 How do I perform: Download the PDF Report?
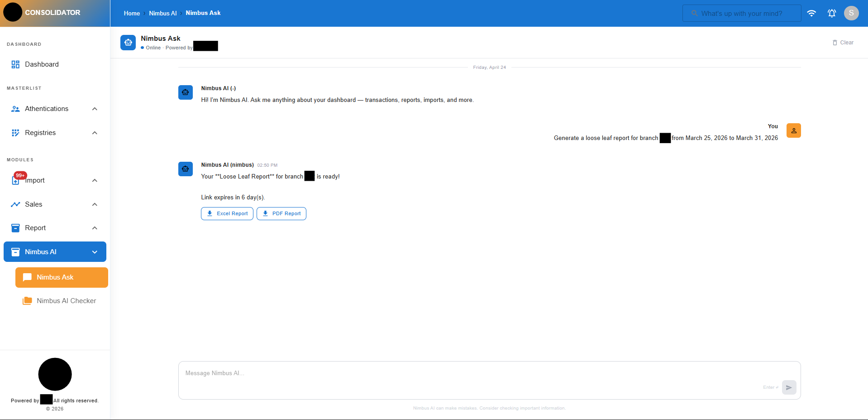point(281,213)
